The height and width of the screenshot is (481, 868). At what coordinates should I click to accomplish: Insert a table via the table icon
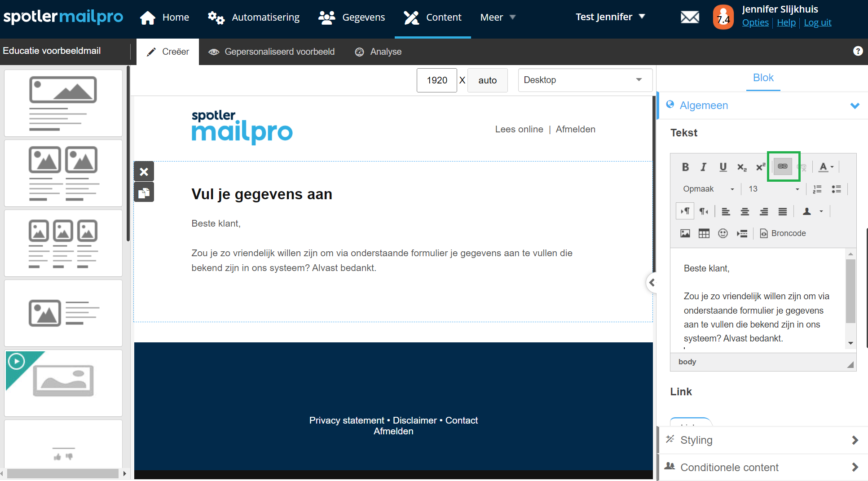click(704, 233)
